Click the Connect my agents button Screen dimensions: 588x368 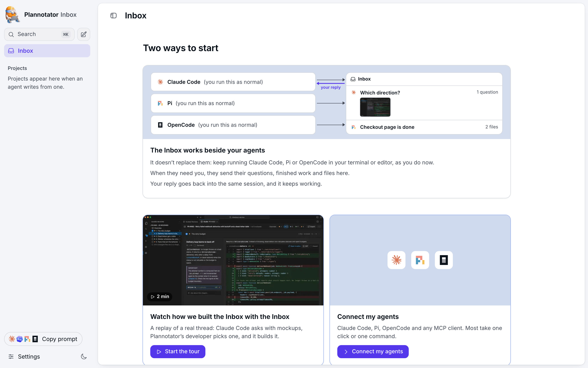click(x=373, y=351)
